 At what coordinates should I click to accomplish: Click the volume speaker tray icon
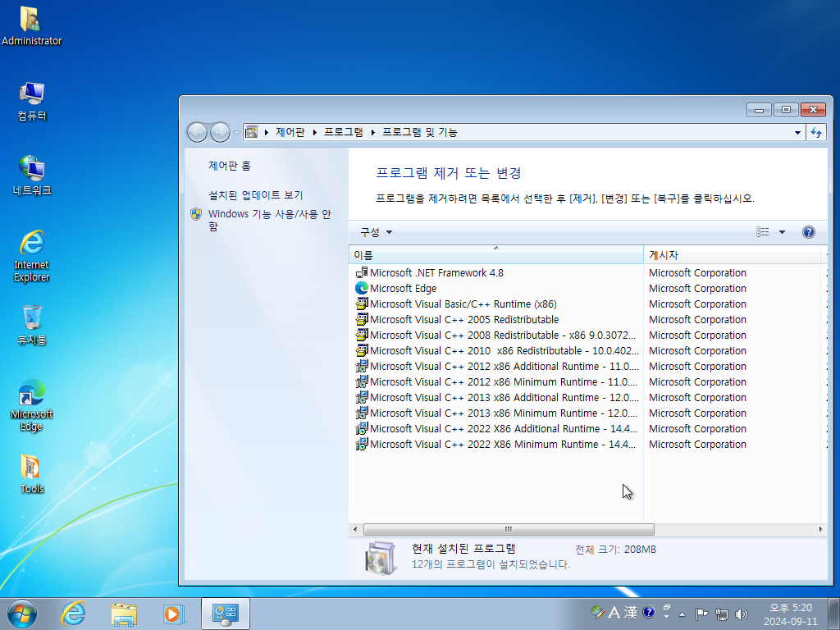pyautogui.click(x=742, y=614)
